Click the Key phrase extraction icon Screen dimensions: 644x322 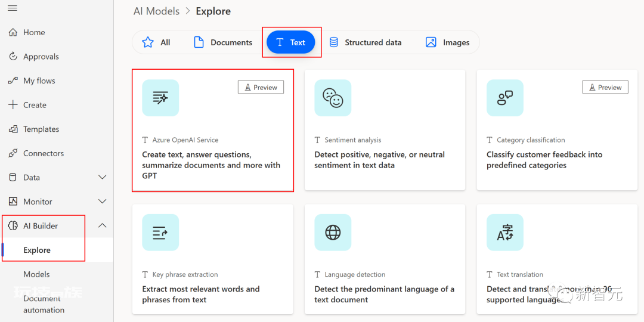coord(160,233)
